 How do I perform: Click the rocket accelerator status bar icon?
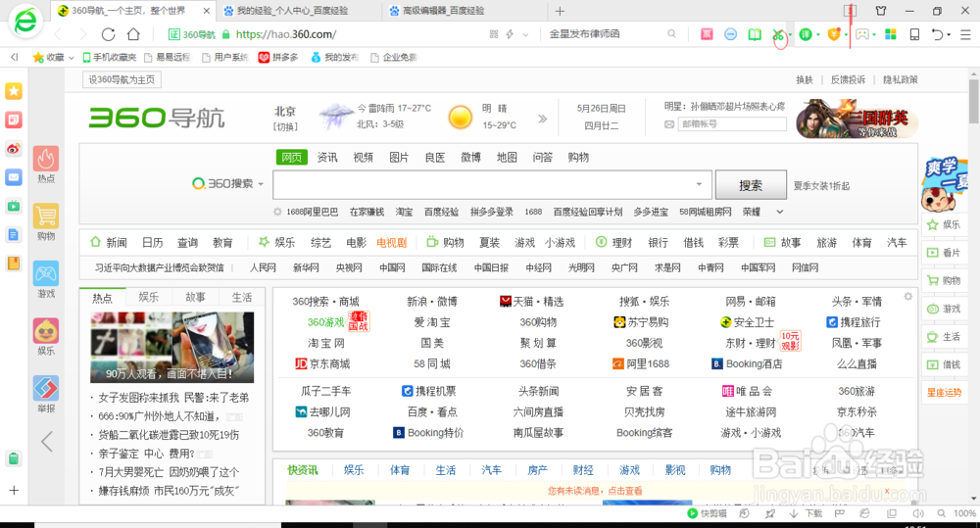pos(770,513)
